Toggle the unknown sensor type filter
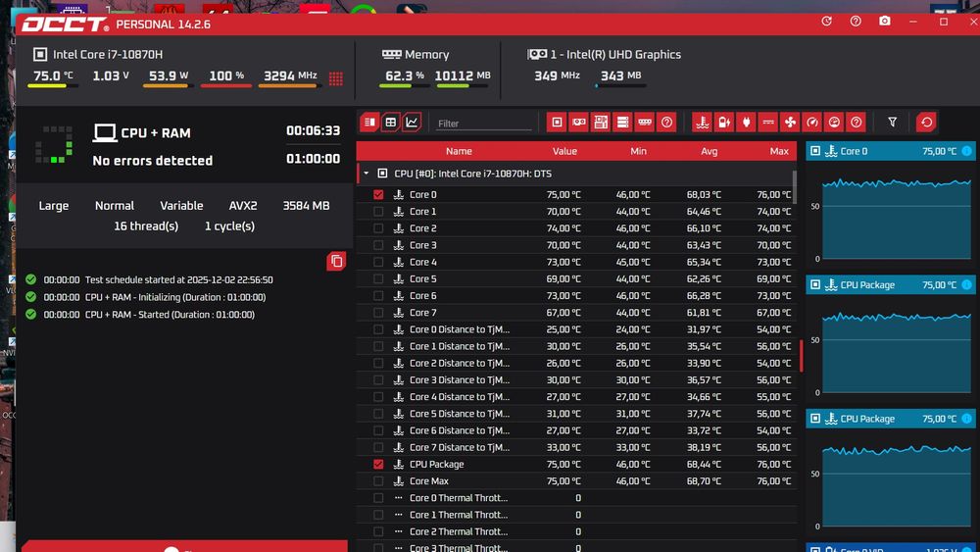The height and width of the screenshot is (552, 980). [x=857, y=123]
